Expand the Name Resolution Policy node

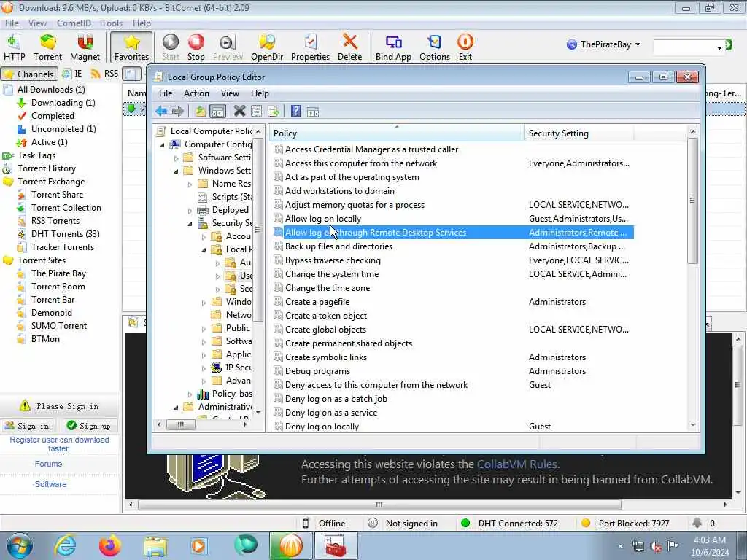[190, 184]
